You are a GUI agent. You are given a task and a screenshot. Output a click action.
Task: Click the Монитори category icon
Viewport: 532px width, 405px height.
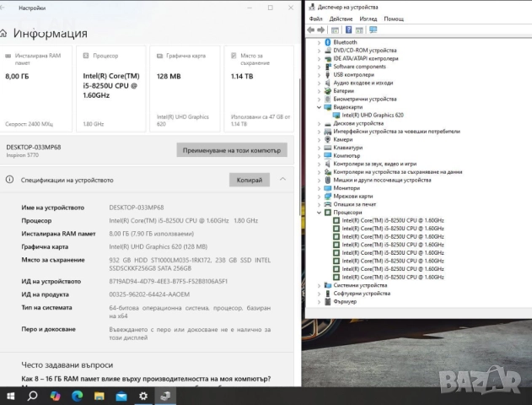pyautogui.click(x=328, y=187)
